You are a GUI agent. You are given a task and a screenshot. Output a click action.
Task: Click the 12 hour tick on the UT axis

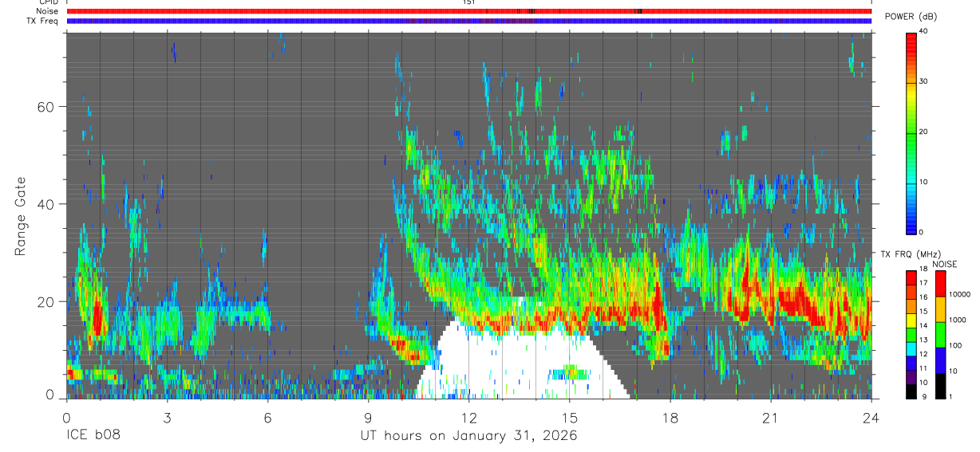pos(468,417)
